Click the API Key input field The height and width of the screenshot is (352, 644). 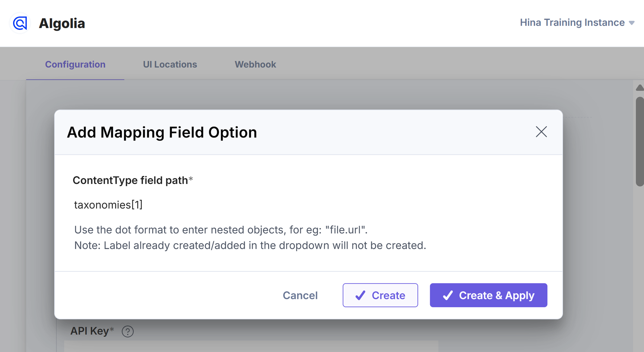pyautogui.click(x=251, y=346)
